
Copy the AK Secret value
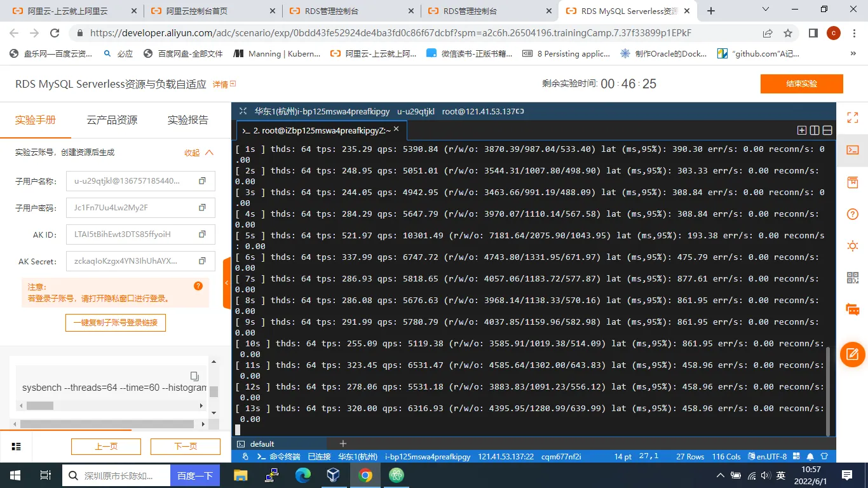click(202, 261)
